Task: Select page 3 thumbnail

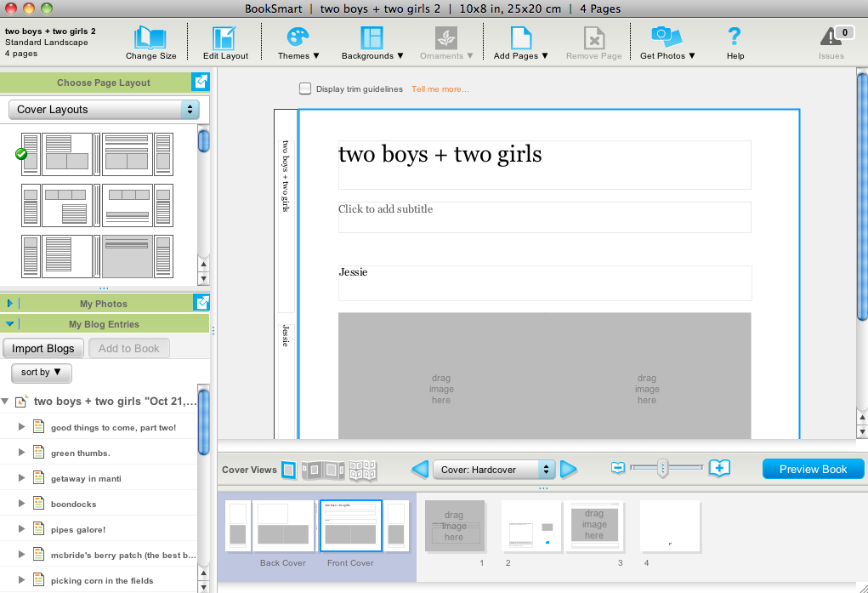Action: tap(594, 526)
